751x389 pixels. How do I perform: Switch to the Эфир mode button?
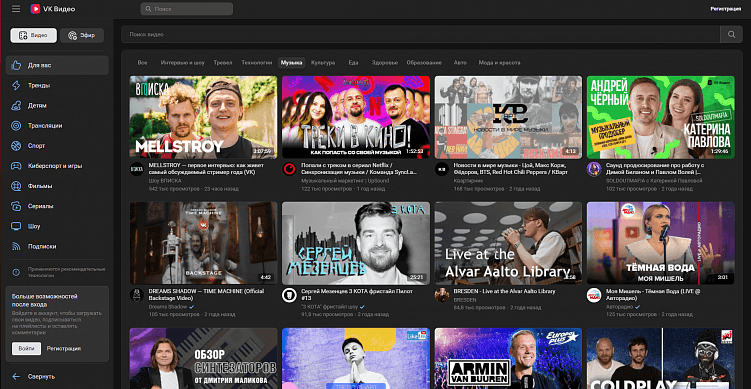[82, 35]
